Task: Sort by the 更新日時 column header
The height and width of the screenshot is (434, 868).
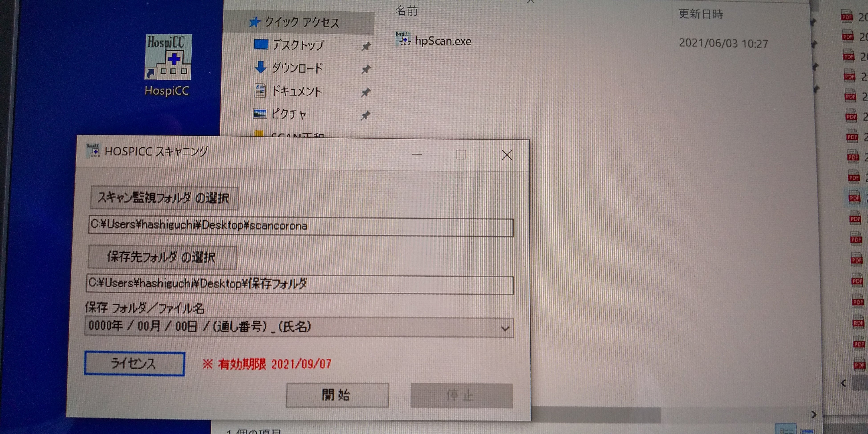Action: tap(700, 14)
